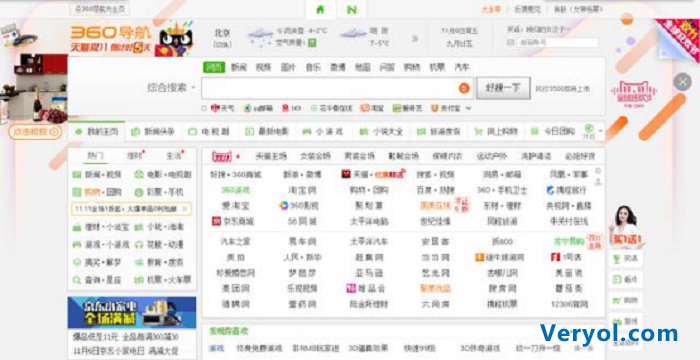700x360 pixels.
Task: Open the 淘宝网 site link
Action: [x=302, y=190]
